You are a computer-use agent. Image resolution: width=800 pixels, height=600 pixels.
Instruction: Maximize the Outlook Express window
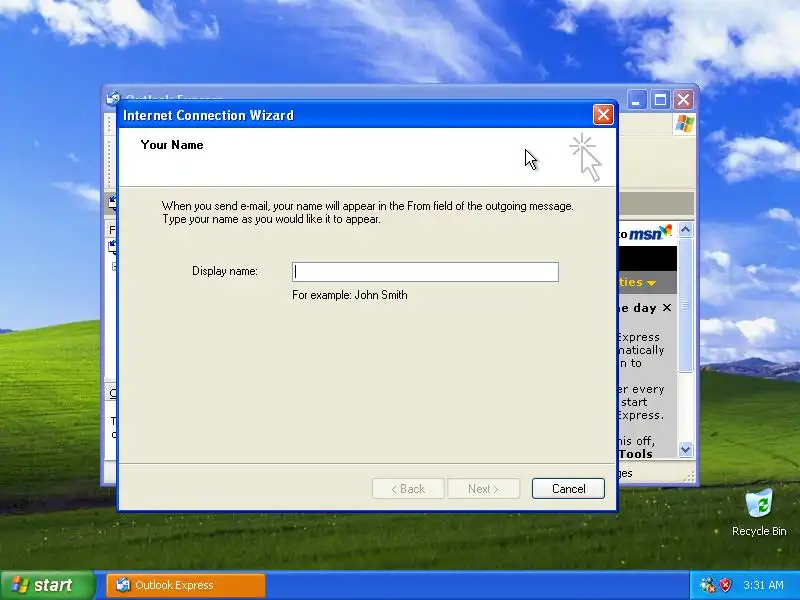pyautogui.click(x=660, y=99)
